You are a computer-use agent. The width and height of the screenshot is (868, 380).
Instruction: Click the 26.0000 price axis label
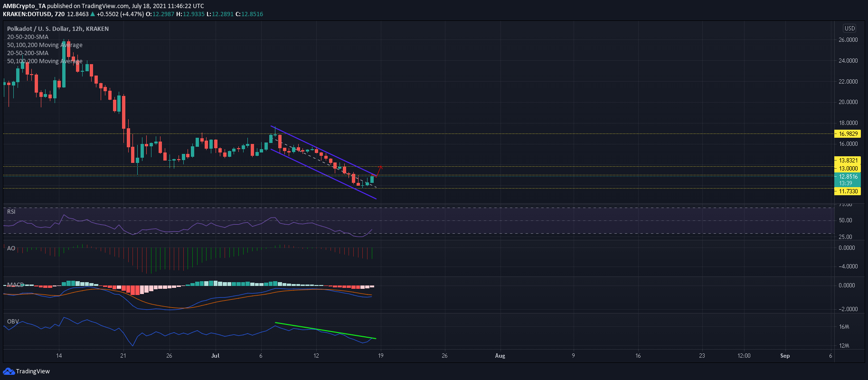click(x=848, y=40)
